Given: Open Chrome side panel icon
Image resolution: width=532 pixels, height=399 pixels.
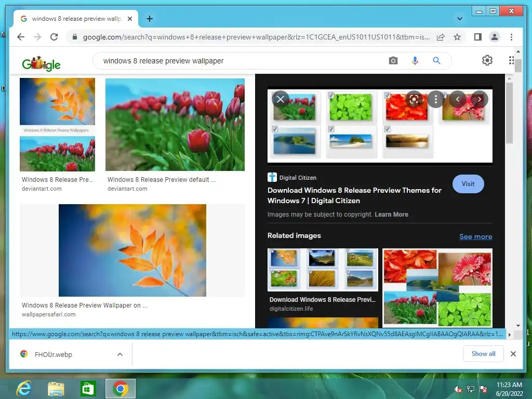Looking at the screenshot, I should 478,37.
